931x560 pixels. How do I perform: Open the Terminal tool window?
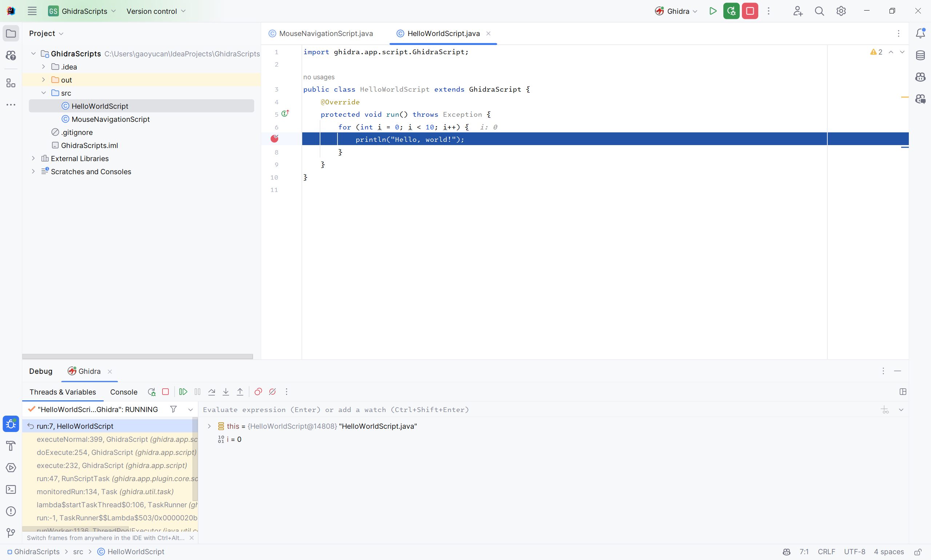[11, 489]
